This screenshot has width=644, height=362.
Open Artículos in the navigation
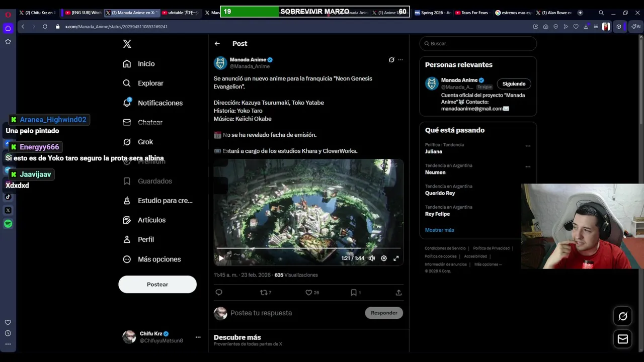coord(144,220)
